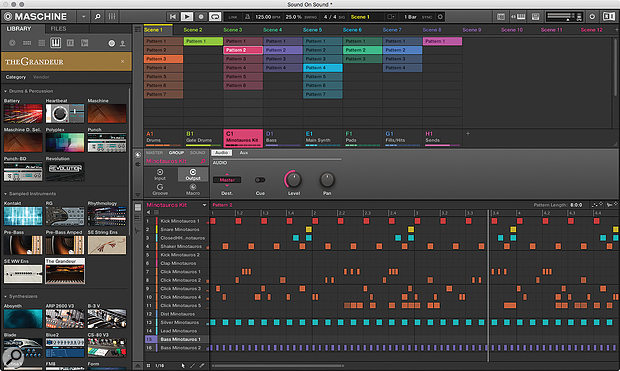Select the Effects filter icon in Library
This screenshot has width=620, height=371.
point(70,43)
